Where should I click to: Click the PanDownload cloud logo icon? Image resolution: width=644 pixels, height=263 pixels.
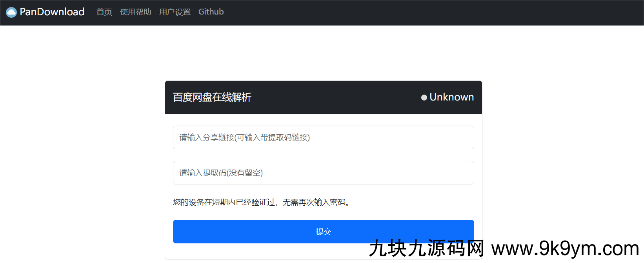click(x=11, y=12)
